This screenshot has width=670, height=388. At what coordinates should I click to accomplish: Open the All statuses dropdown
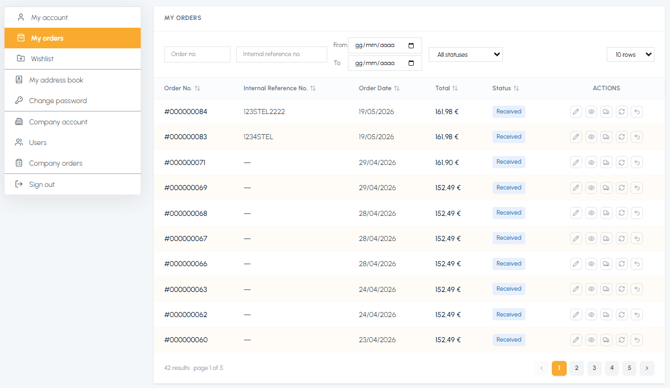[465, 55]
